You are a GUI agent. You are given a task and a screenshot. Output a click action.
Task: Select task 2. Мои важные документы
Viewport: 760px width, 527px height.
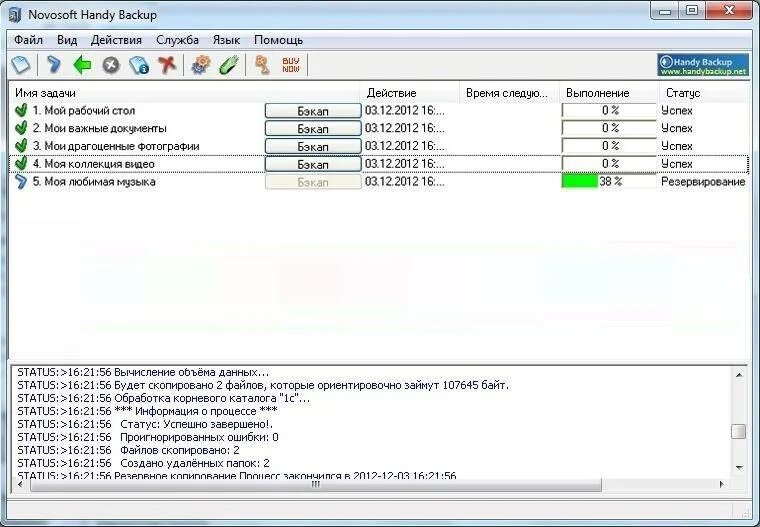99,128
